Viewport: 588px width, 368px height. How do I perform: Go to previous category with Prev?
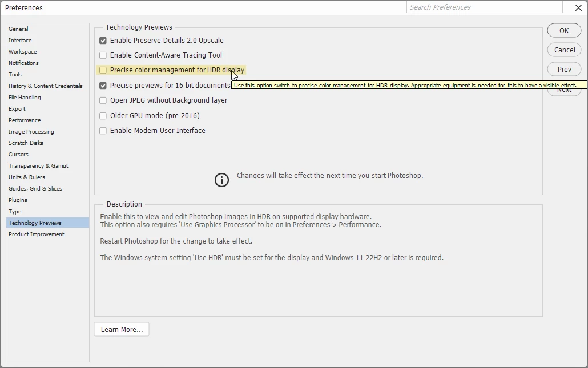(564, 70)
